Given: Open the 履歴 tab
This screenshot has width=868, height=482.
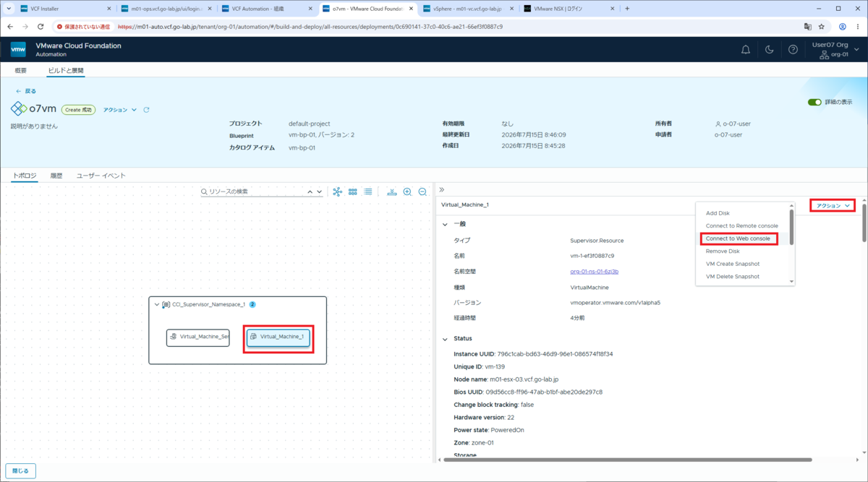Looking at the screenshot, I should pos(56,176).
